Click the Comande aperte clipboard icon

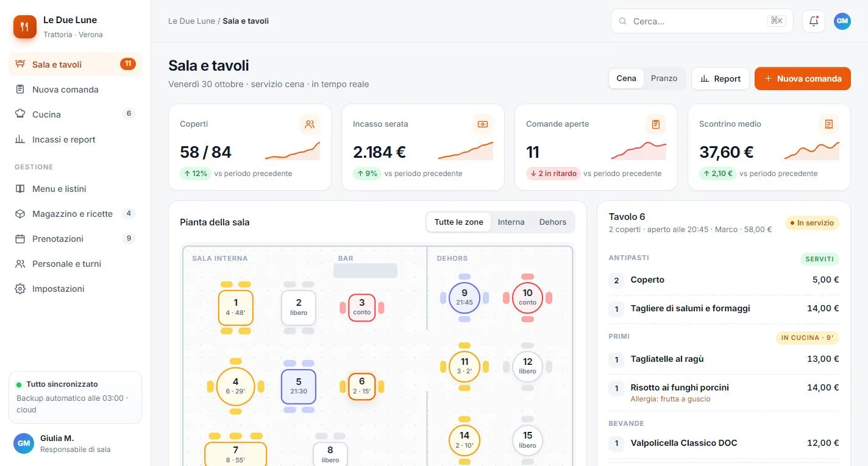click(656, 124)
